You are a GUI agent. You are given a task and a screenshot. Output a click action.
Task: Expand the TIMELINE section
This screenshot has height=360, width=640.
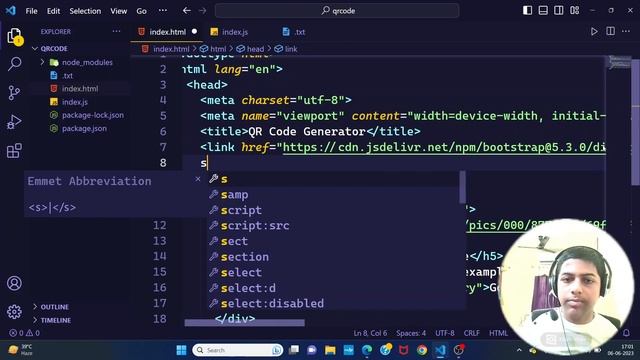pyautogui.click(x=56, y=320)
